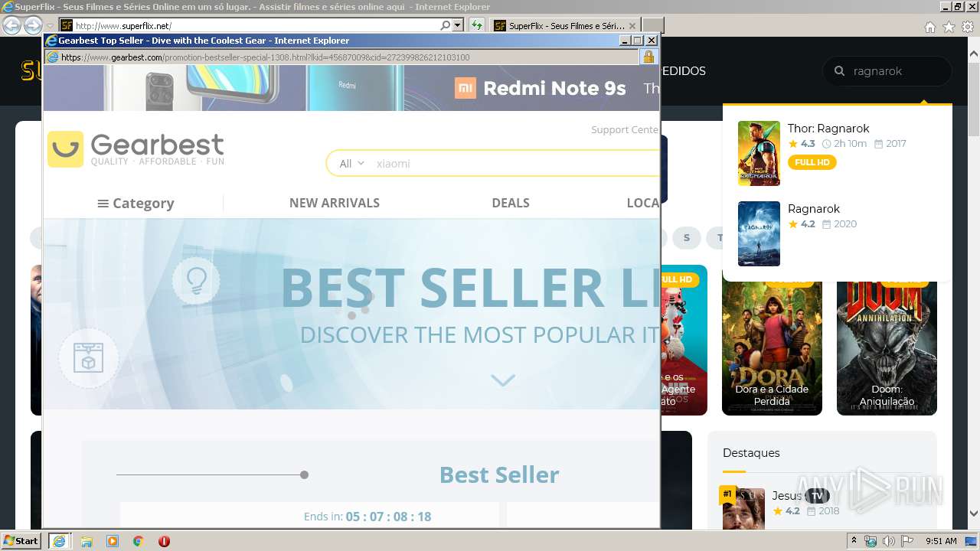Open a new blank tab
The height and width of the screenshot is (551, 980).
coord(652,25)
